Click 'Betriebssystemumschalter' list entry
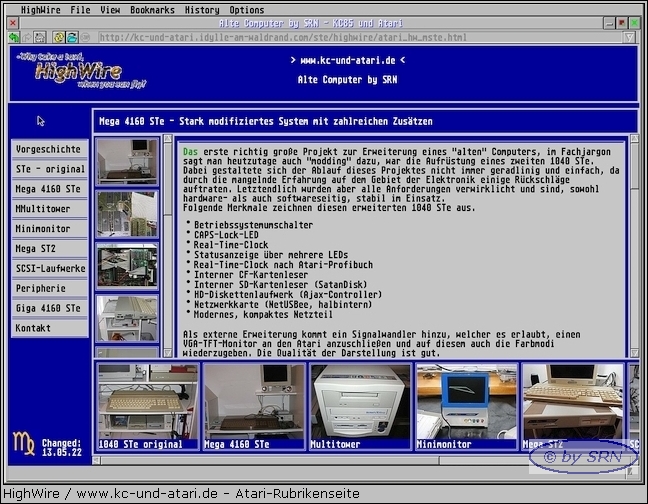This screenshot has width=648, height=504. click(x=253, y=225)
